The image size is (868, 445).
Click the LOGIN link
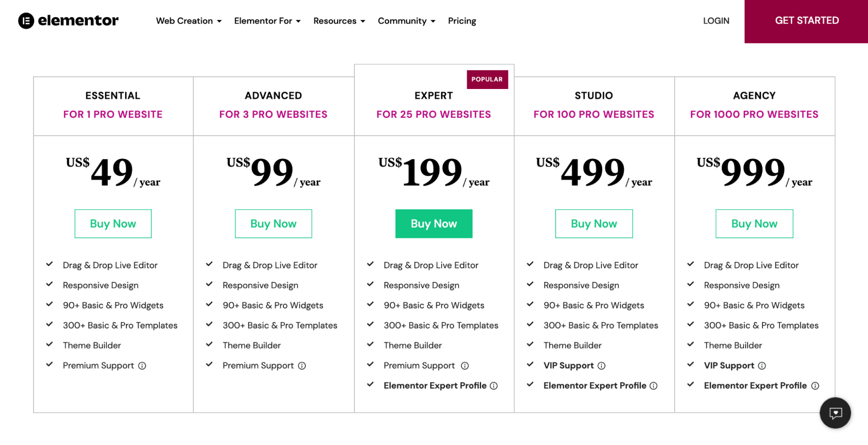716,21
